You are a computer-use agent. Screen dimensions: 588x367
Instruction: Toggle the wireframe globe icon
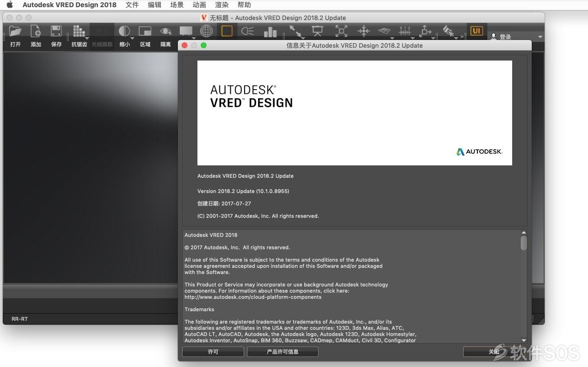pyautogui.click(x=206, y=31)
